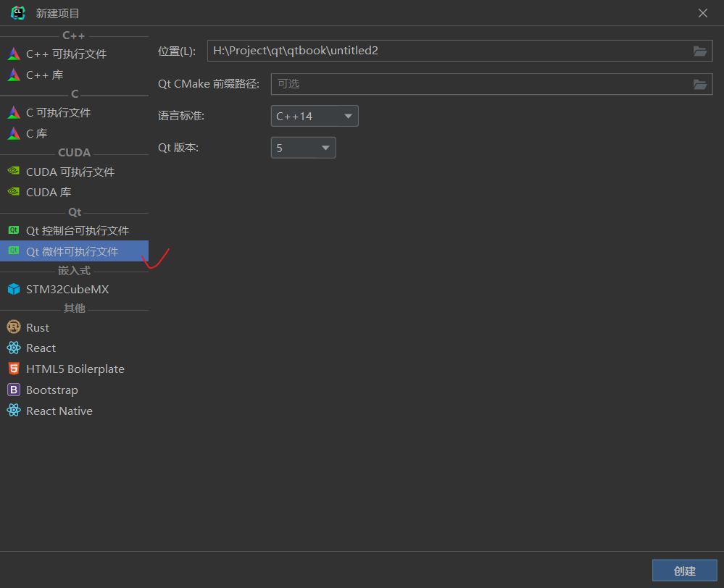Select the C++ 库 CMake icon
Viewport: 724px width, 588px height.
point(14,75)
